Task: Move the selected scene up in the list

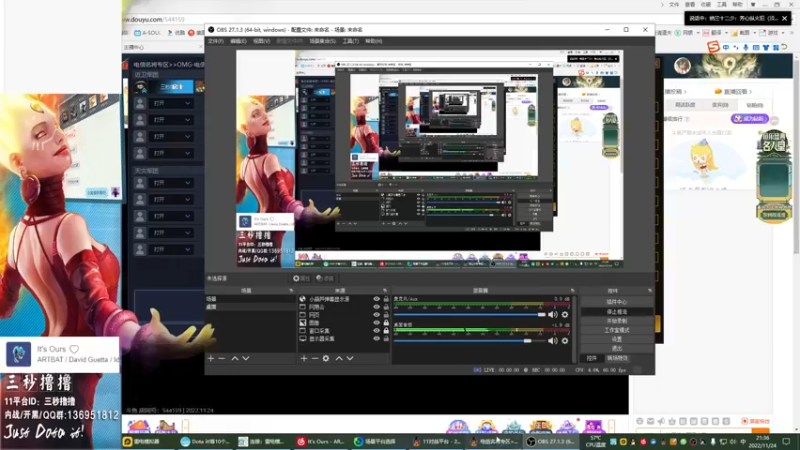Action: coord(235,359)
